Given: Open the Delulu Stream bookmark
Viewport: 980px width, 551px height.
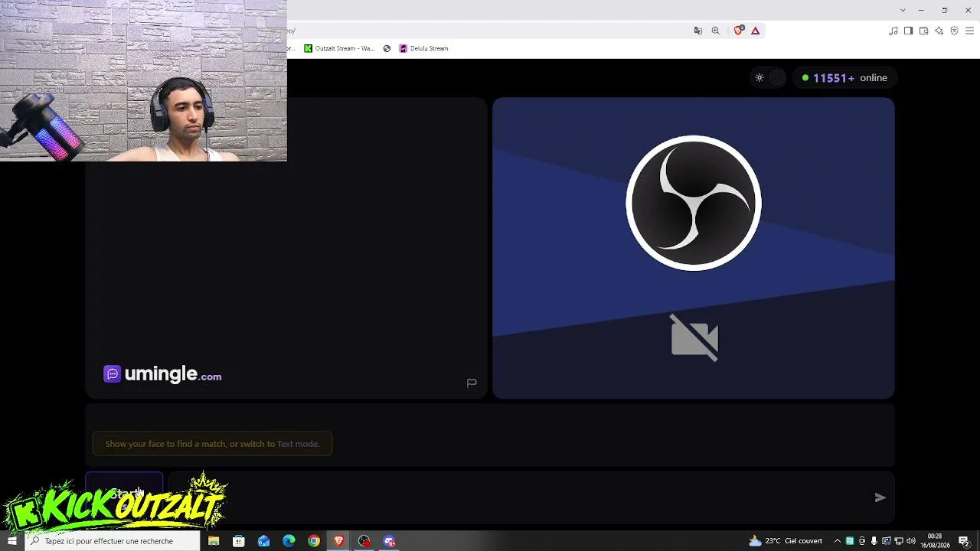Looking at the screenshot, I should click(423, 48).
